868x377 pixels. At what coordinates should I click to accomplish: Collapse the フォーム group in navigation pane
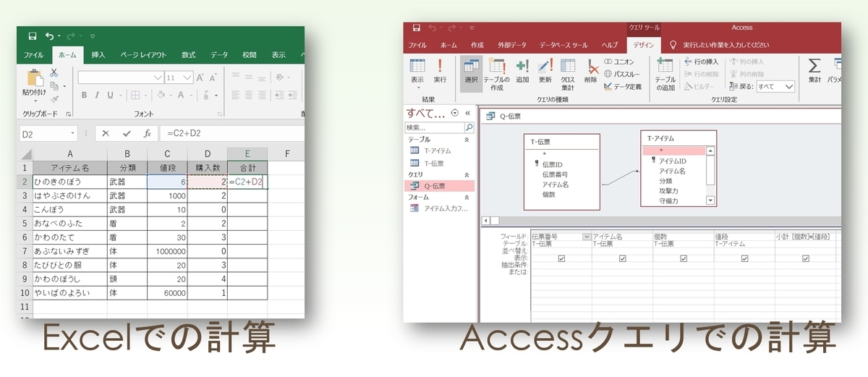click(x=467, y=197)
